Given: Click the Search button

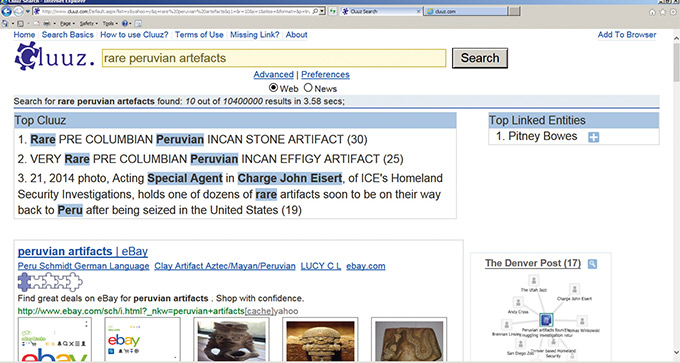Looking at the screenshot, I should [x=480, y=58].
